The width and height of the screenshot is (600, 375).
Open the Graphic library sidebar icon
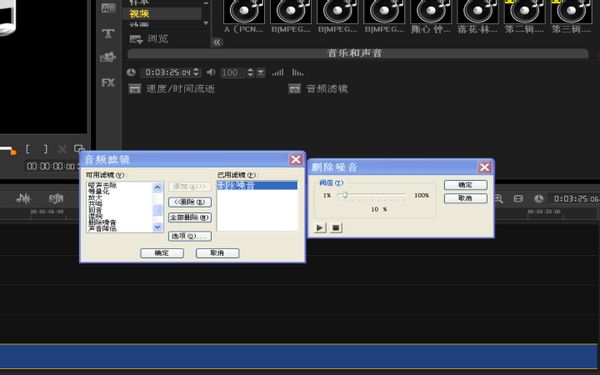108,57
